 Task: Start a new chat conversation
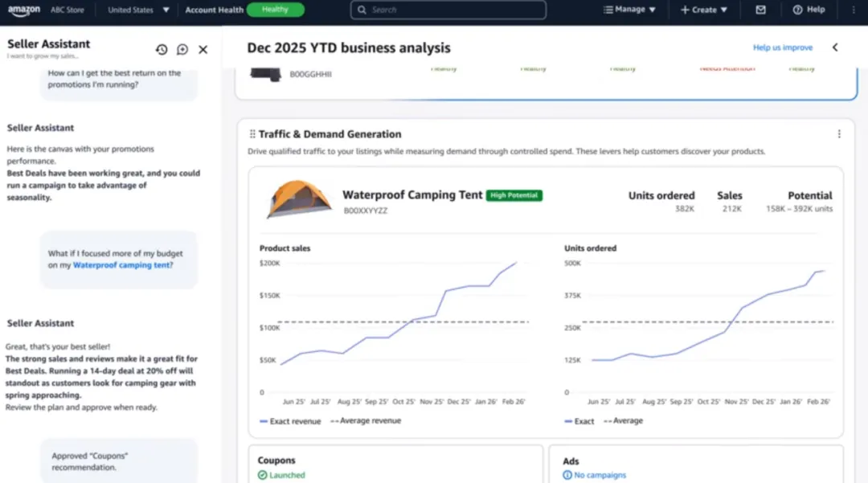(182, 50)
